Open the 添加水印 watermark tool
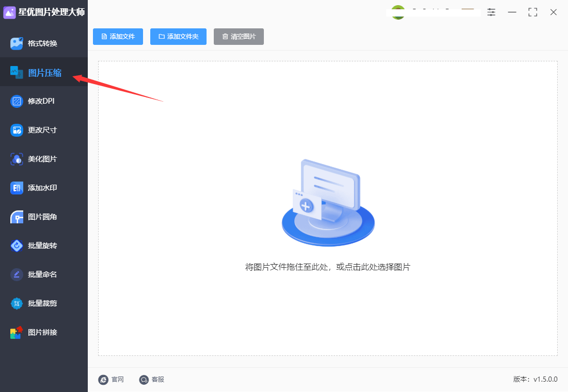568x392 pixels. tap(43, 188)
